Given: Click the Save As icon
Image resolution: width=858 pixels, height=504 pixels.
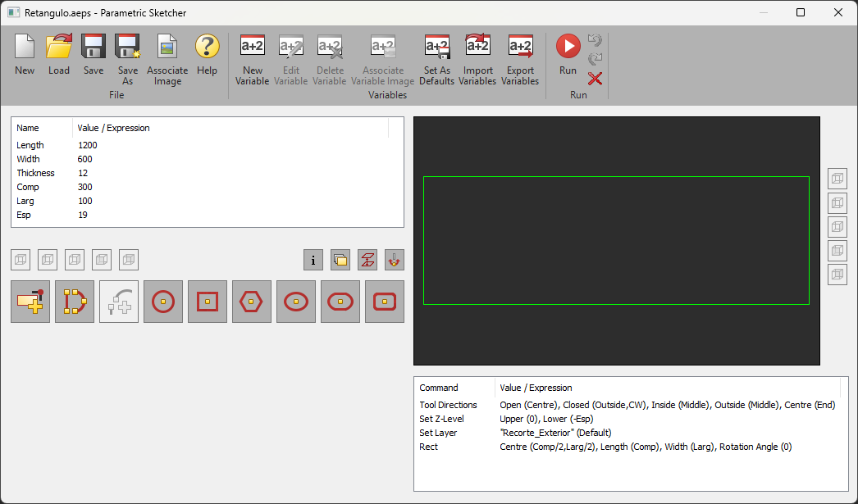Looking at the screenshot, I should 127,57.
